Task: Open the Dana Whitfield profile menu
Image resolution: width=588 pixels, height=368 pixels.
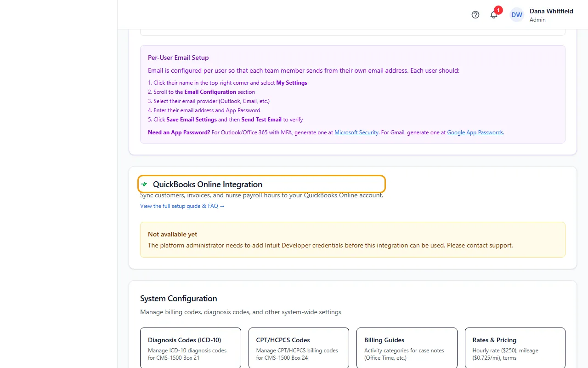Action: tap(542, 15)
